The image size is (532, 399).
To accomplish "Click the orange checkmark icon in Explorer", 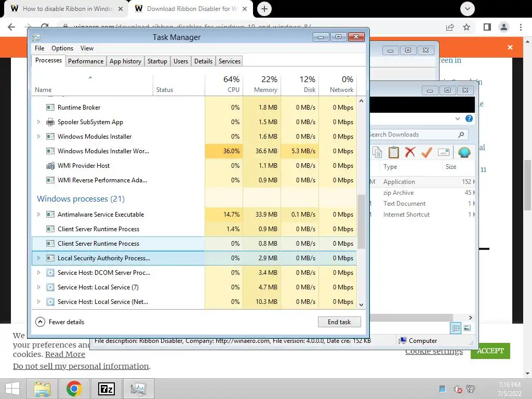I will tap(427, 152).
